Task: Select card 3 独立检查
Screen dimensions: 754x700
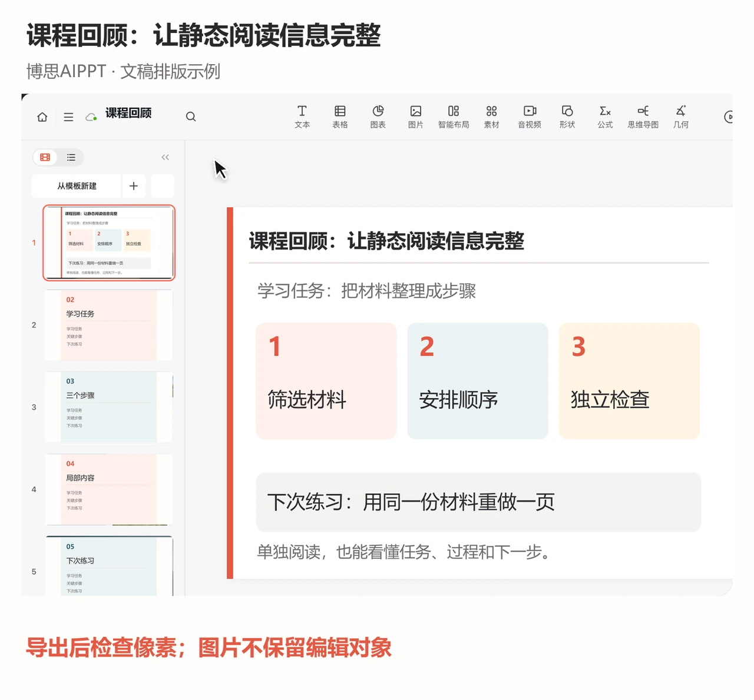Action: click(629, 381)
